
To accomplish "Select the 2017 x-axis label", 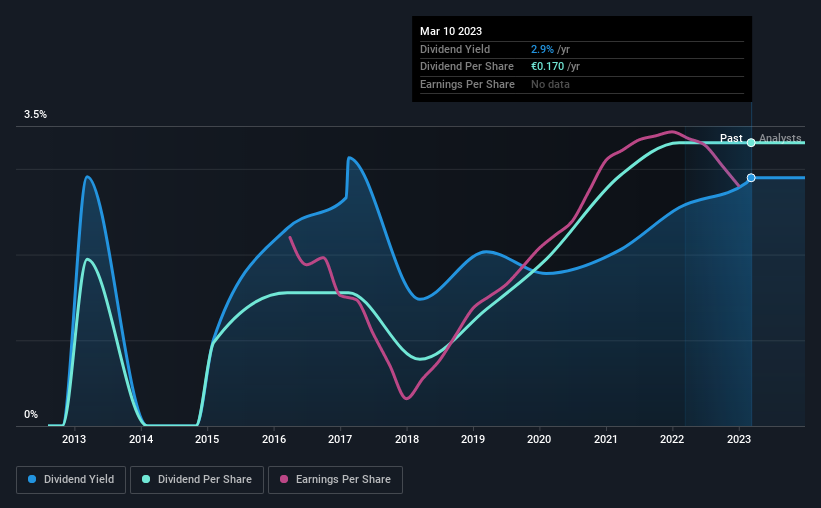I will pos(340,439).
